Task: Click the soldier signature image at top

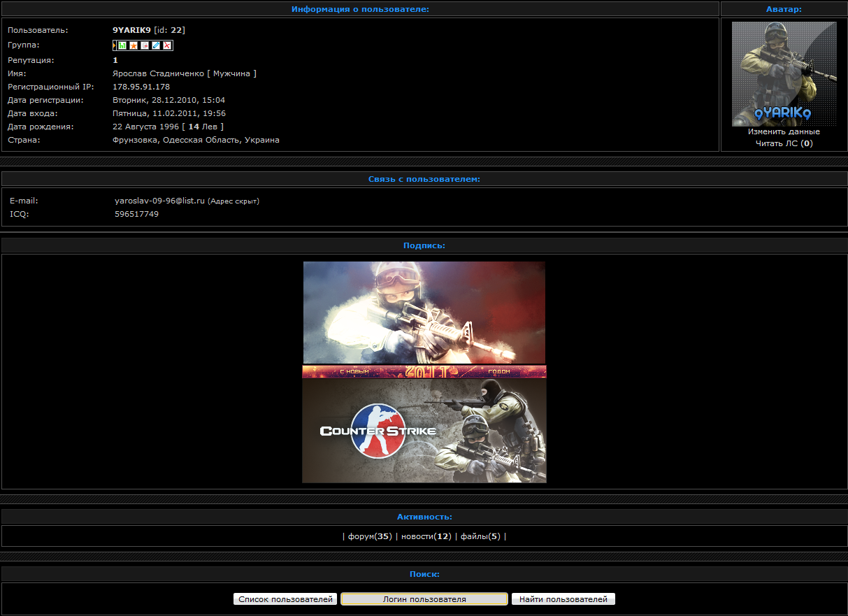Action: (x=424, y=312)
